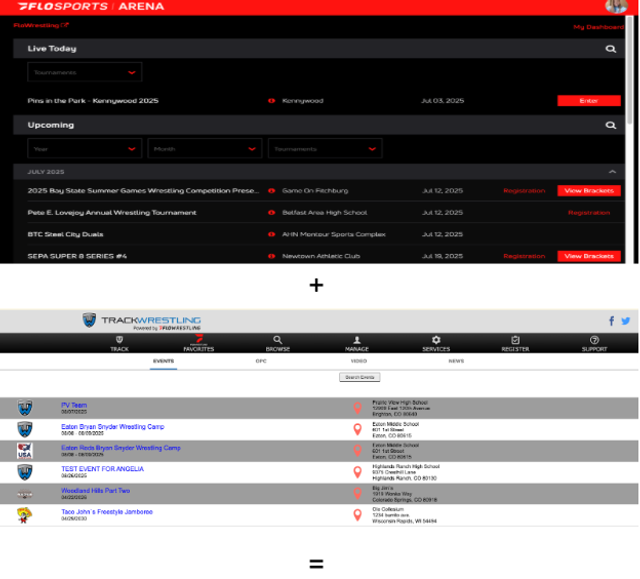Click PV Team event shield thumbnail
Image resolution: width=640 pixels, height=579 pixels.
click(x=25, y=408)
